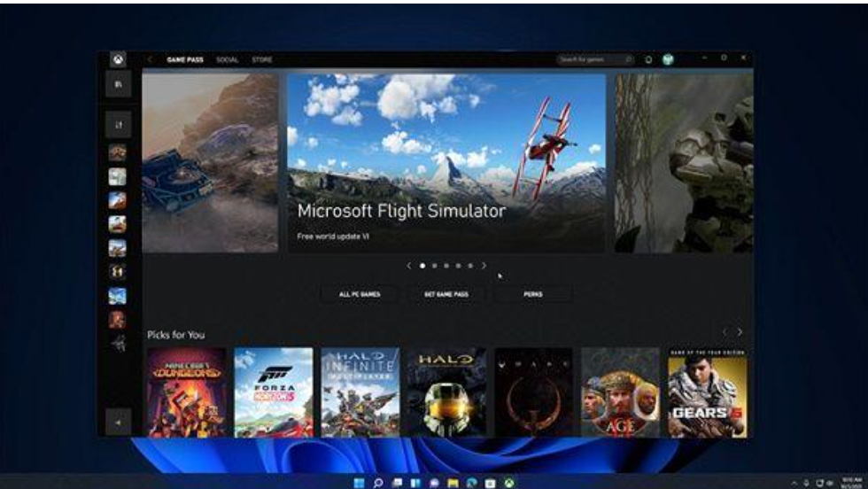
Task: Open the racing car banner on left
Action: tap(210, 163)
